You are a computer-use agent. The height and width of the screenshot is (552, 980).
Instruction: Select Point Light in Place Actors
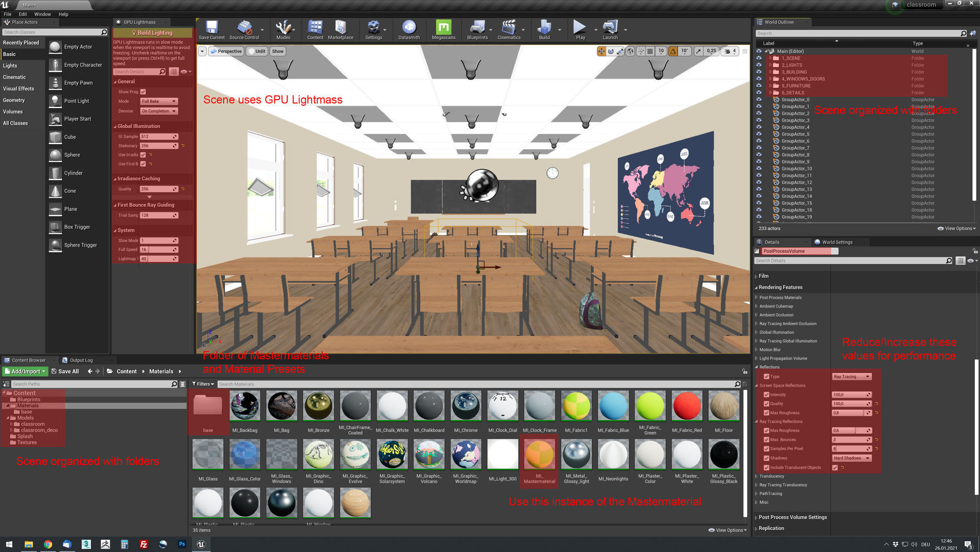77,101
